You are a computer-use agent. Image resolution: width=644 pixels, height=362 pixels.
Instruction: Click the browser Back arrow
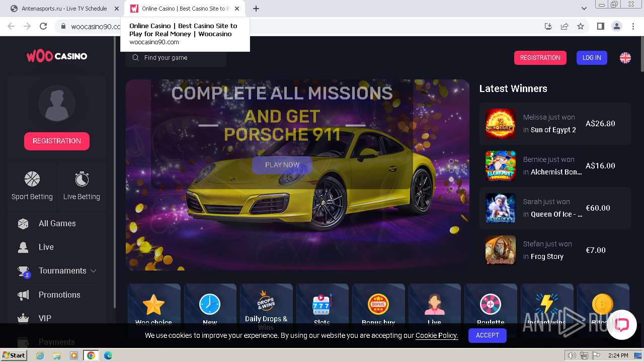click(11, 26)
